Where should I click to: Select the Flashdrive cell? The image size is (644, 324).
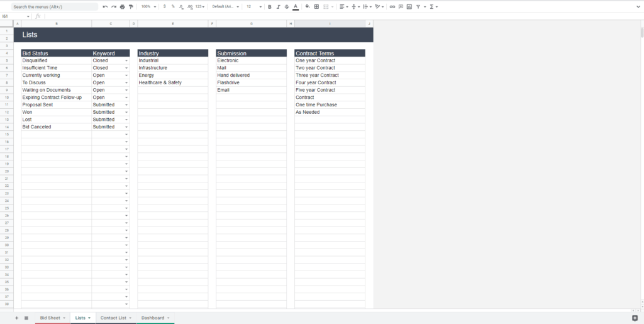point(252,83)
